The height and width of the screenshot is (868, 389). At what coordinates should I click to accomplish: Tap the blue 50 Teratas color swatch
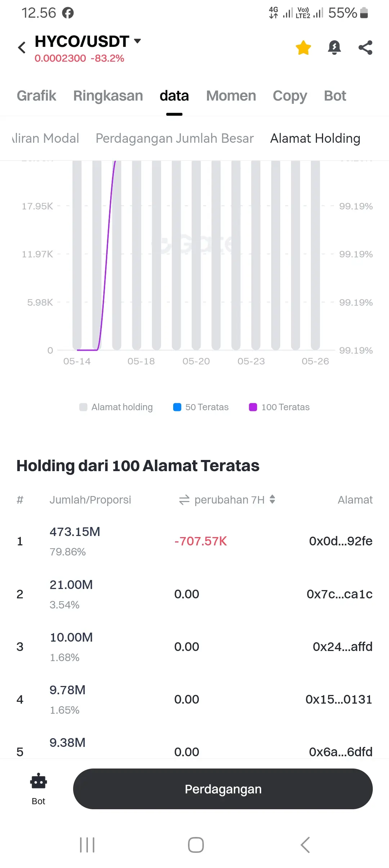(x=177, y=407)
